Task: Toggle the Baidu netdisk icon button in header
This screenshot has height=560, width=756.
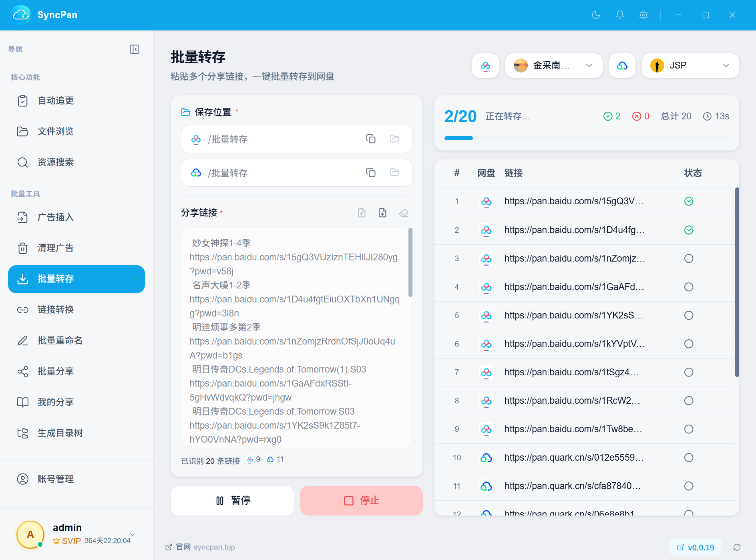Action: (485, 66)
